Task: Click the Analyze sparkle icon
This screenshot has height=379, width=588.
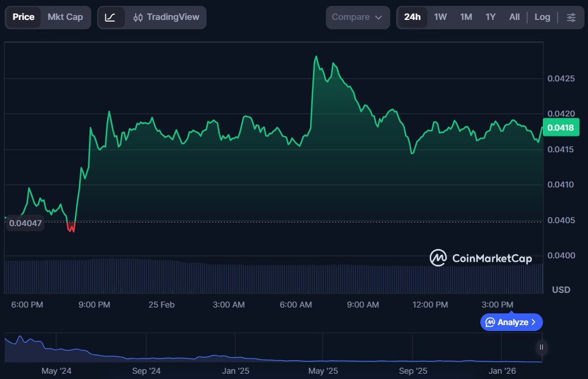Action: tap(490, 322)
